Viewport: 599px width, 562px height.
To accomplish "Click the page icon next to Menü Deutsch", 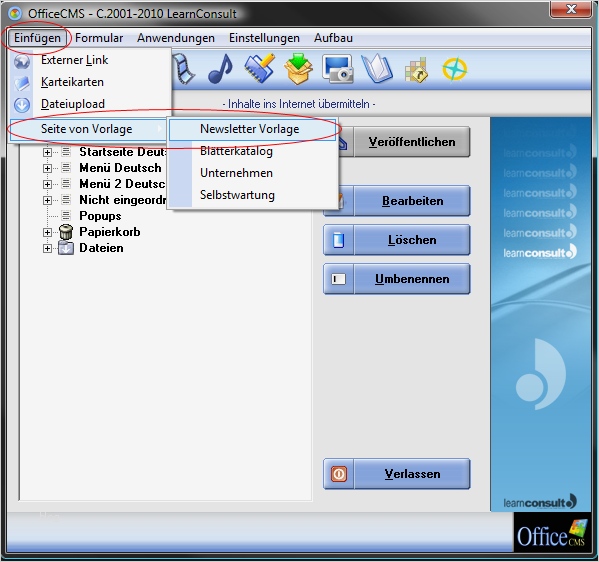I will [x=66, y=167].
